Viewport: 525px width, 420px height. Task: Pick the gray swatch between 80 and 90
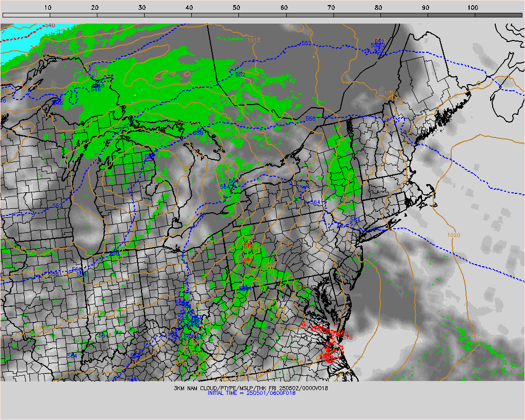pyautogui.click(x=404, y=15)
